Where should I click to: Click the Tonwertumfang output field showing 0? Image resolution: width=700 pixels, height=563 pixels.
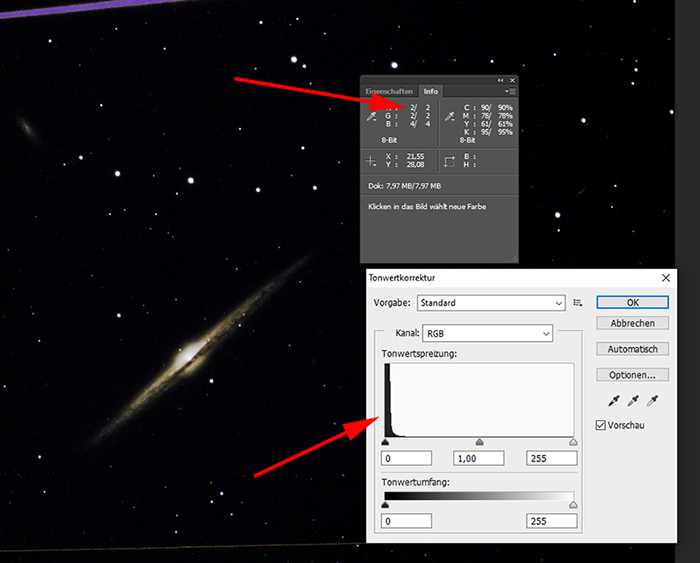[406, 521]
